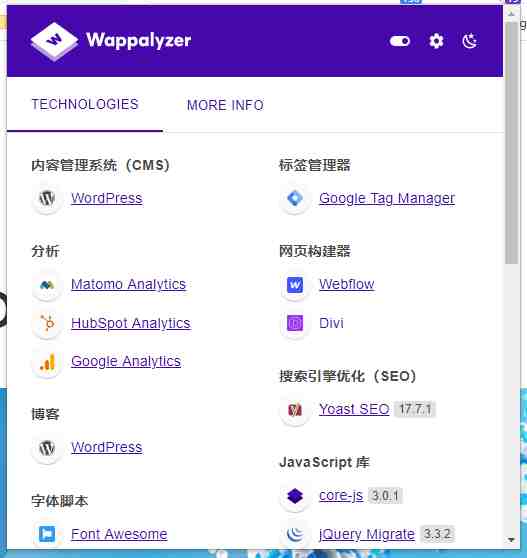Screen dimensions: 527x558
Task: Click the Wappalyzer logo
Action: click(x=111, y=41)
